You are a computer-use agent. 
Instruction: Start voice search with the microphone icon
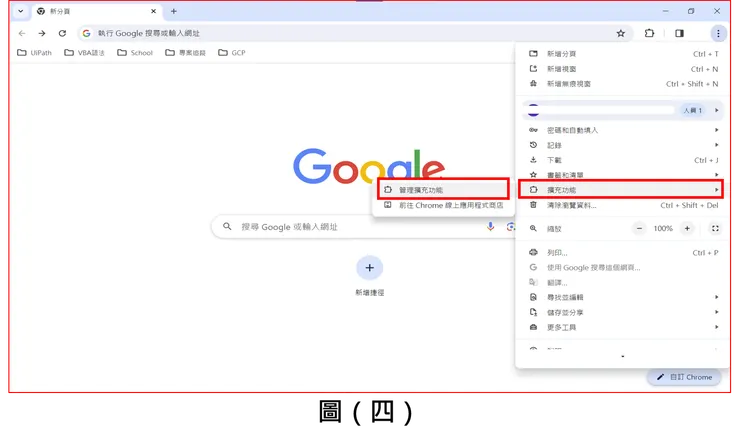point(490,227)
